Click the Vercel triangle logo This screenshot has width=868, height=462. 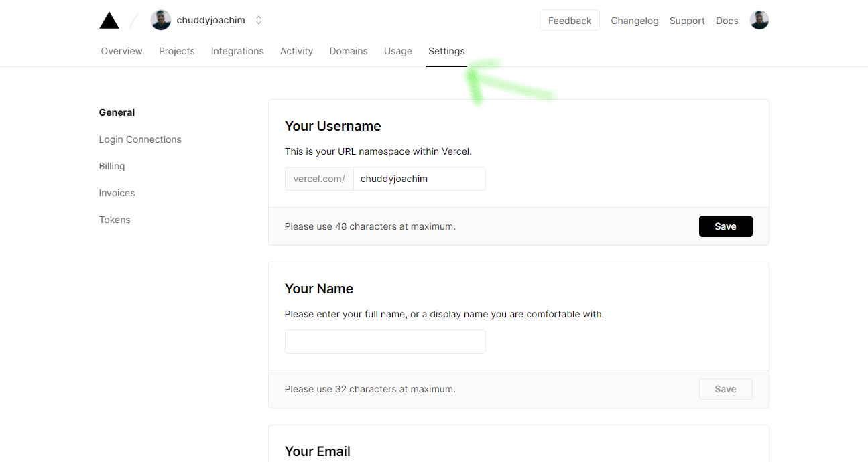(x=109, y=19)
